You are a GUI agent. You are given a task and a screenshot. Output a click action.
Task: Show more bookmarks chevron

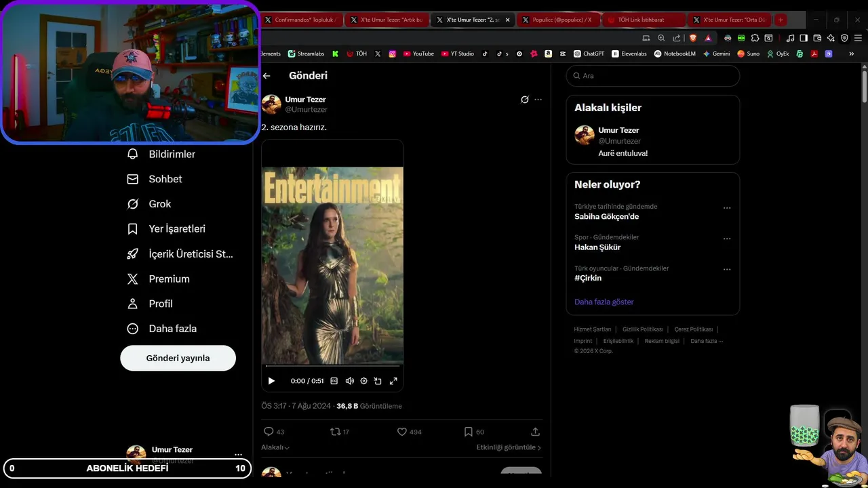851,54
